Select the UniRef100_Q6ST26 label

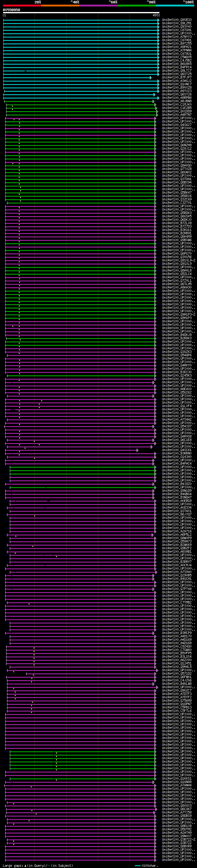[177, 94]
